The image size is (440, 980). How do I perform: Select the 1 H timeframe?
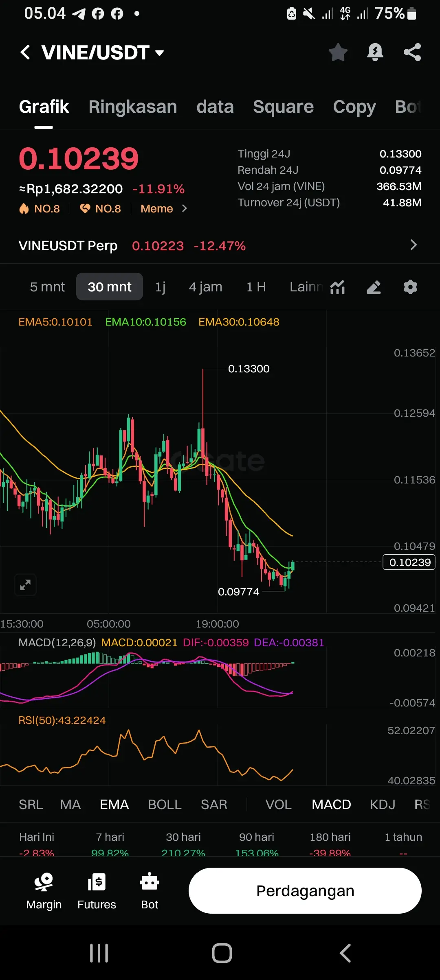click(256, 287)
